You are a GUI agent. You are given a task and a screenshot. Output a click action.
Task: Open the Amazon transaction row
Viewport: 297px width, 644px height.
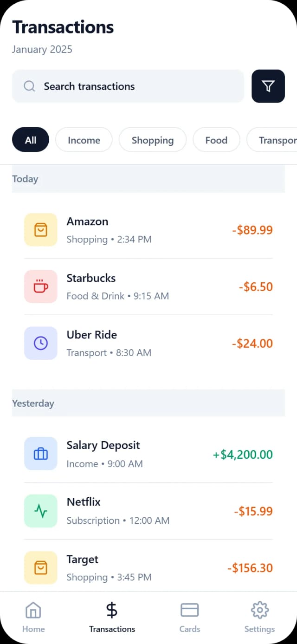click(148, 229)
